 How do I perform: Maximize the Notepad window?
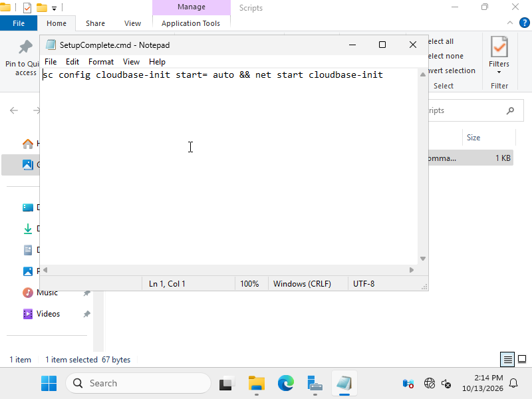coord(382,45)
